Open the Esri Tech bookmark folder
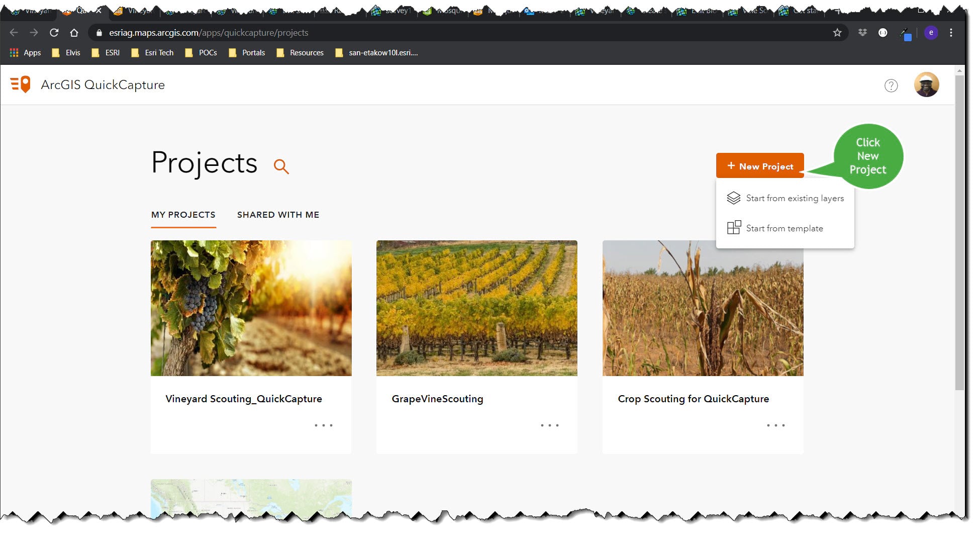Screen dimensions: 980x539 [152, 53]
